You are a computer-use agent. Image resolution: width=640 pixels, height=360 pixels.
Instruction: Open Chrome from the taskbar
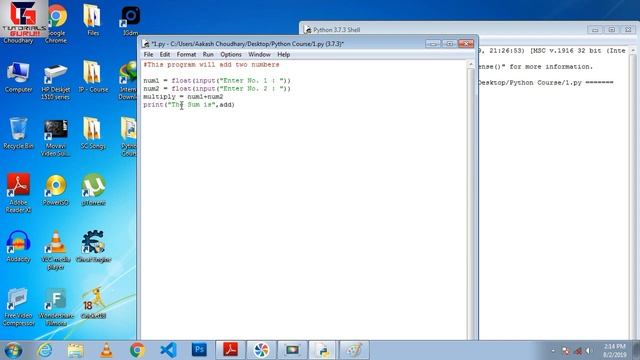tap(138, 350)
